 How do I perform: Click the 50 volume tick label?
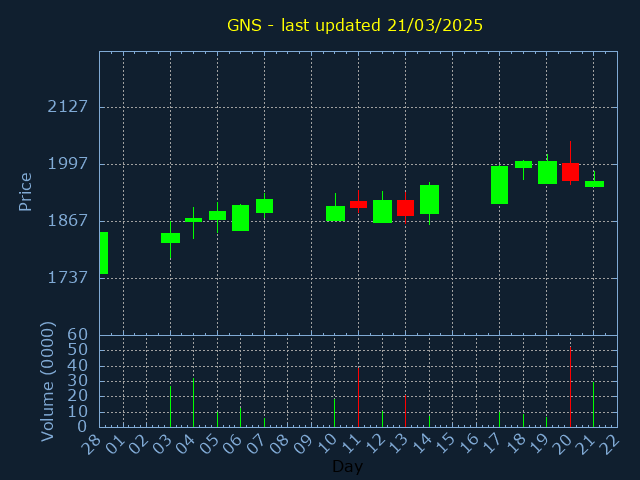(78, 350)
